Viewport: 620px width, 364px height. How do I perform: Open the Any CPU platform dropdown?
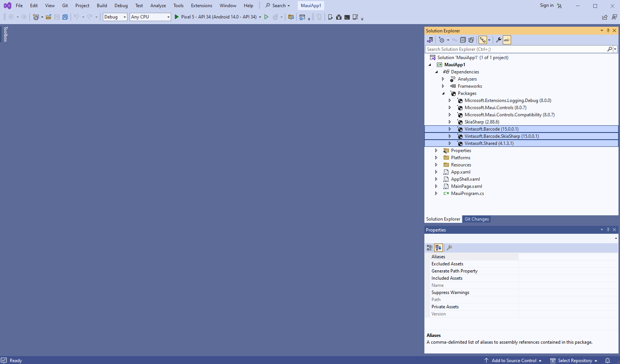point(150,17)
